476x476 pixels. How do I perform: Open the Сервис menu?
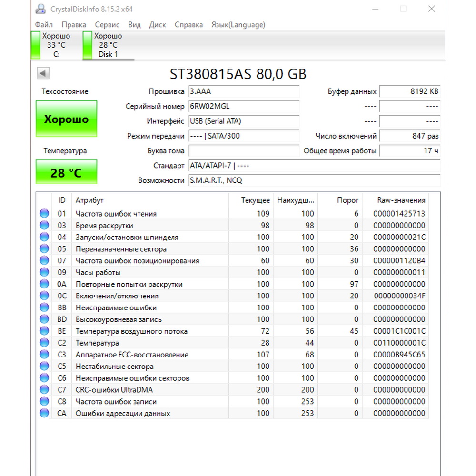tap(107, 25)
